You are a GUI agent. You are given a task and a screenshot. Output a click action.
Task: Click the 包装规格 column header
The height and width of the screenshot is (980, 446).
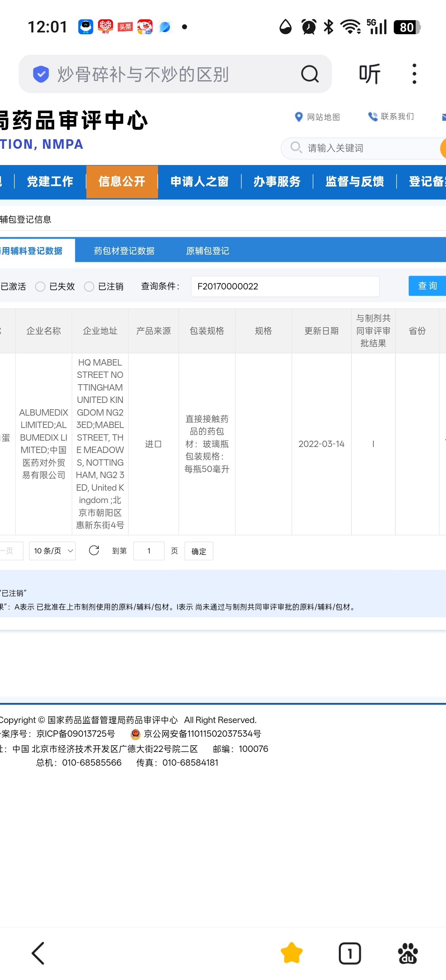click(207, 331)
